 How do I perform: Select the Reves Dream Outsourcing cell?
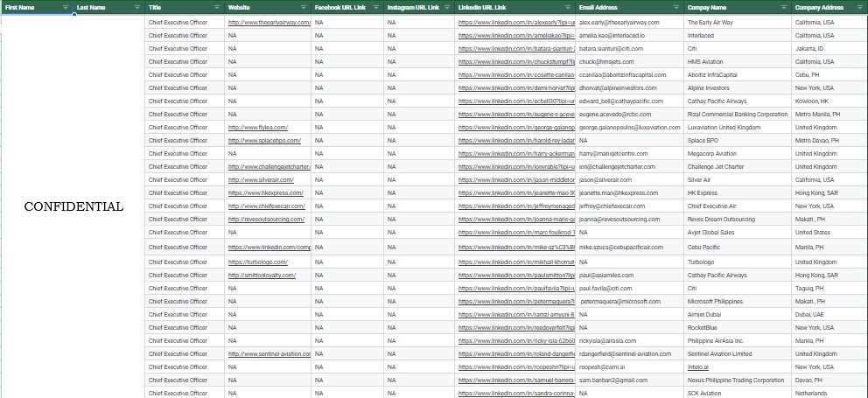[x=738, y=220]
